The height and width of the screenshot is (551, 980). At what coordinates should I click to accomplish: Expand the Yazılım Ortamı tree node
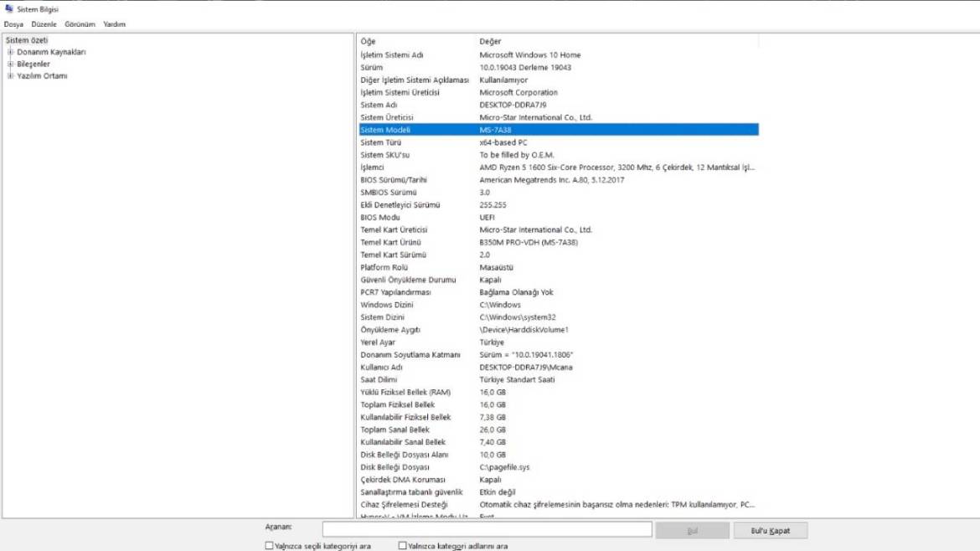11,76
